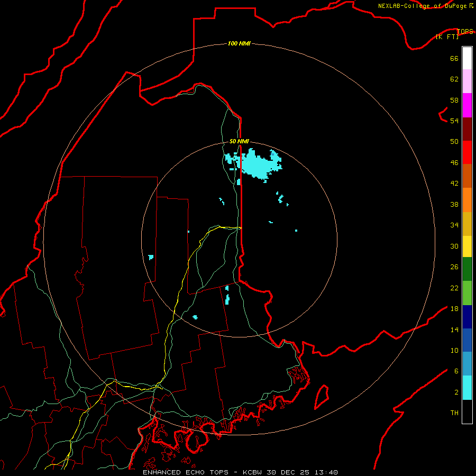Click the legend value 30
The height and width of the screenshot is (476, 476).
click(454, 246)
